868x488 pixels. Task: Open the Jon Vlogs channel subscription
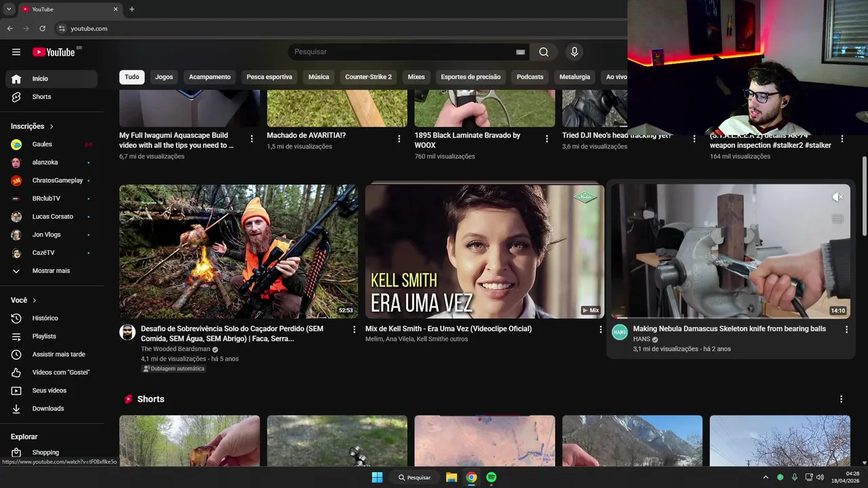click(x=52, y=235)
